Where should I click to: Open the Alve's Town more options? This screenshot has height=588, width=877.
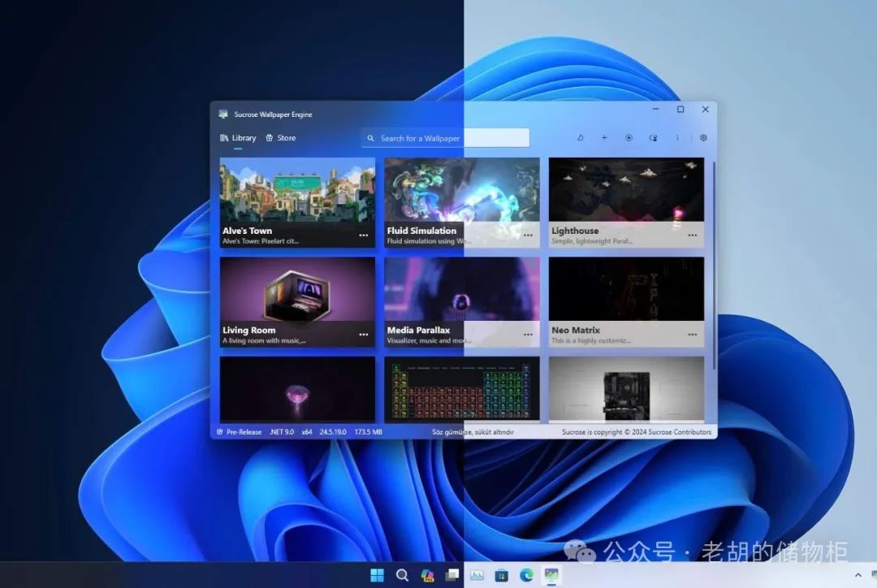364,236
